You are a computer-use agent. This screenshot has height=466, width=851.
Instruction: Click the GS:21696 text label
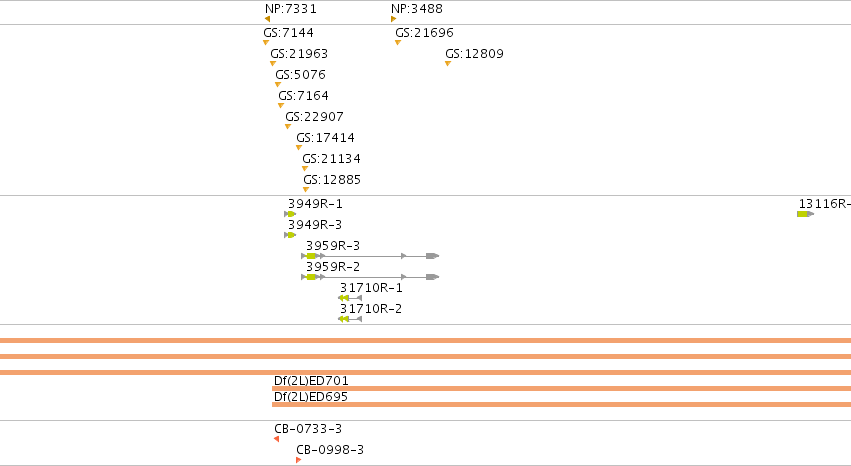point(424,33)
